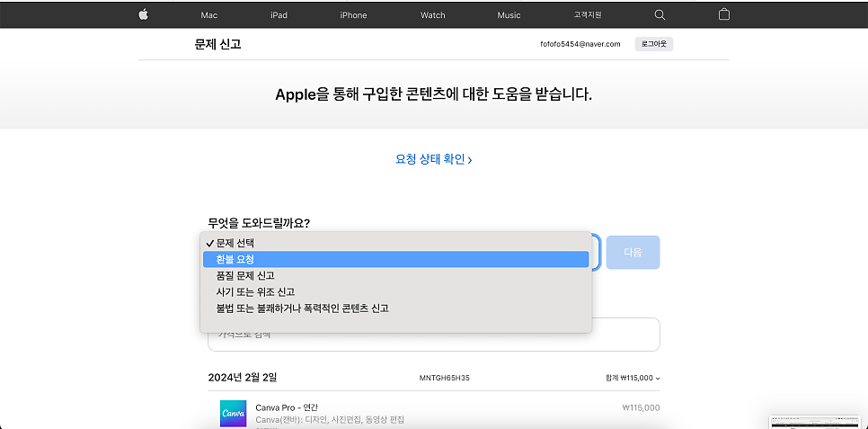Click the Apple logo icon
The height and width of the screenshot is (429, 868).
tap(143, 14)
